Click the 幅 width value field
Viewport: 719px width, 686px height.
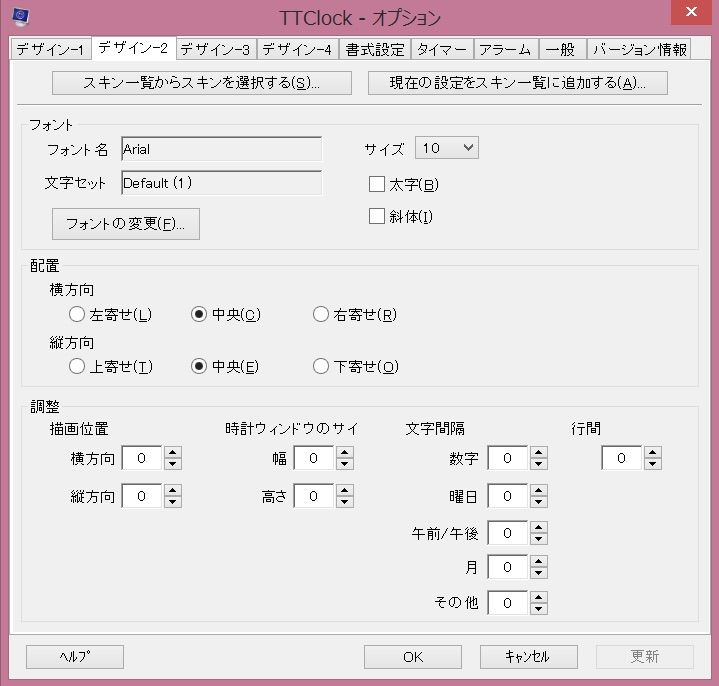click(x=314, y=458)
